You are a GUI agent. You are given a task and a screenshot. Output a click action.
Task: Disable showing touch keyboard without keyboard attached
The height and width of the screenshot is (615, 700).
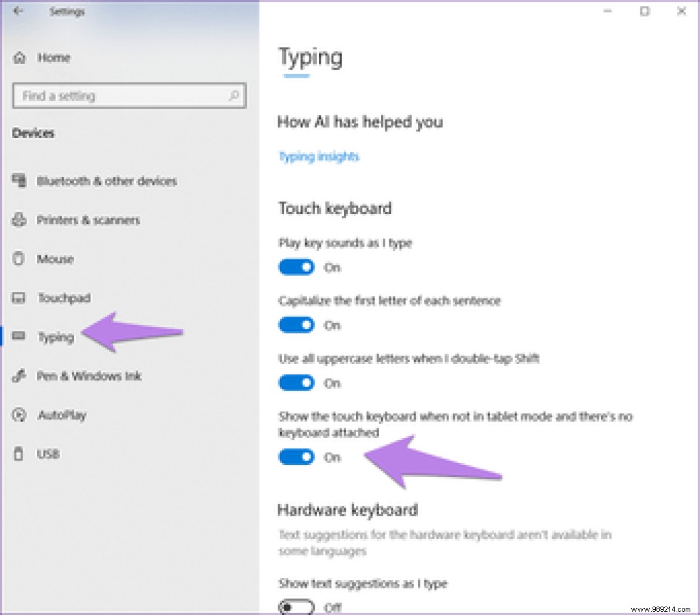tap(296, 457)
